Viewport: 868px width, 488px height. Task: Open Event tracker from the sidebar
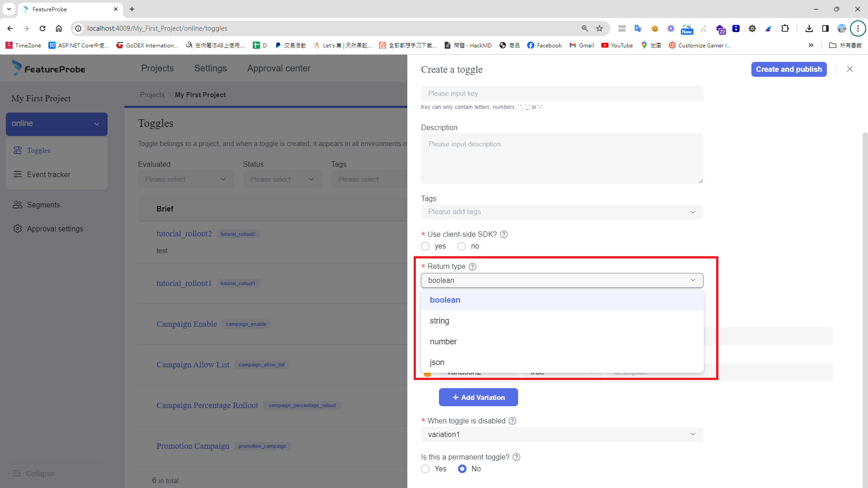click(48, 174)
